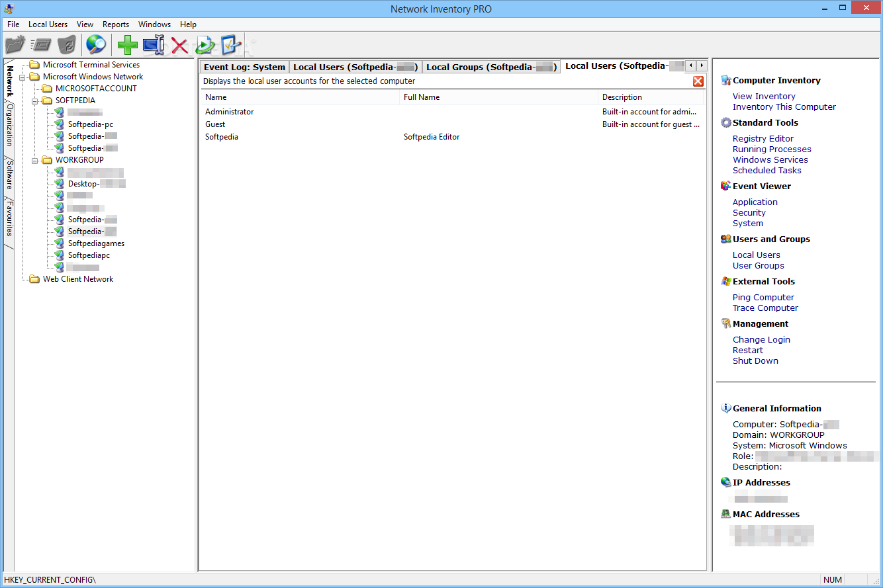Click the Inventory This Computer link
The image size is (883, 588).
pyautogui.click(x=784, y=106)
